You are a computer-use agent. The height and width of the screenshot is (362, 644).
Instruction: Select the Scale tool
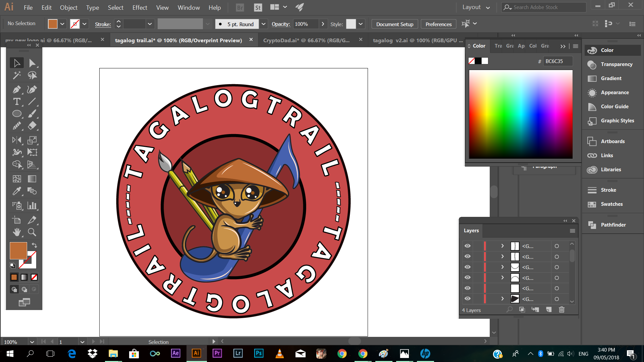32,140
